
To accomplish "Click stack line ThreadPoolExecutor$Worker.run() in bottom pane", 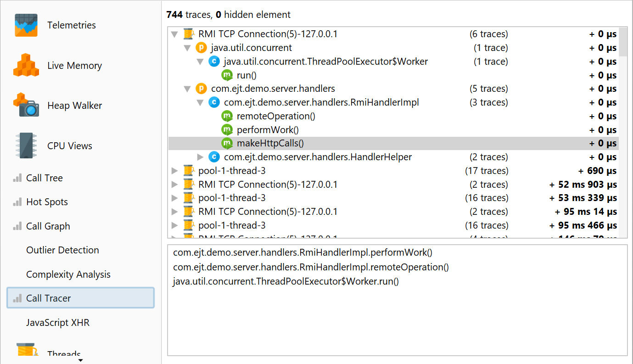I will [286, 281].
